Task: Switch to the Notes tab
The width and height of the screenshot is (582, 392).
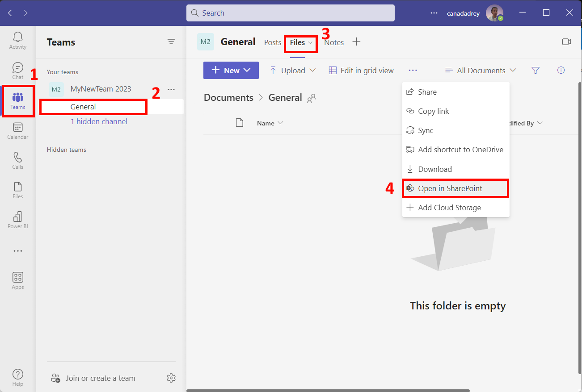Action: point(334,42)
